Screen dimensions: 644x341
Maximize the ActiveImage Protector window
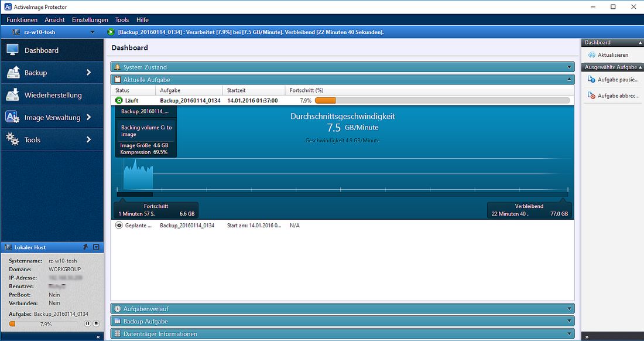pos(613,6)
